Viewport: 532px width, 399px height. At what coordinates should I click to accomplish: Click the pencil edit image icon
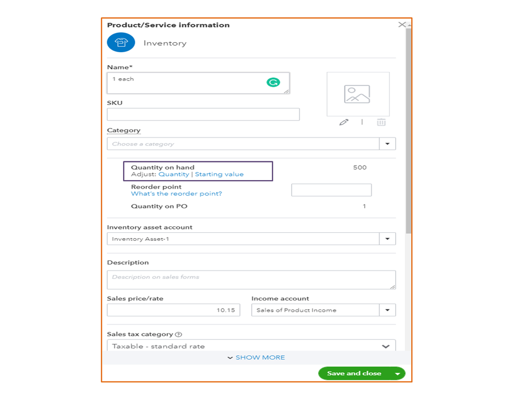pyautogui.click(x=344, y=122)
